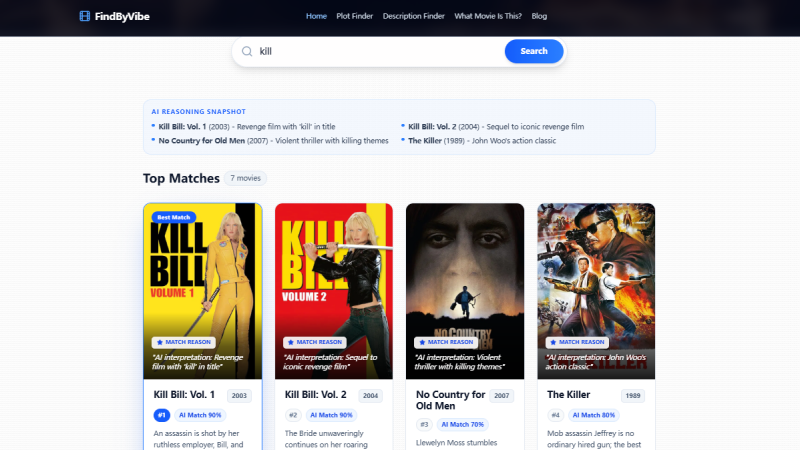
Task: Click the magnifier icon in search box
Action: click(247, 51)
